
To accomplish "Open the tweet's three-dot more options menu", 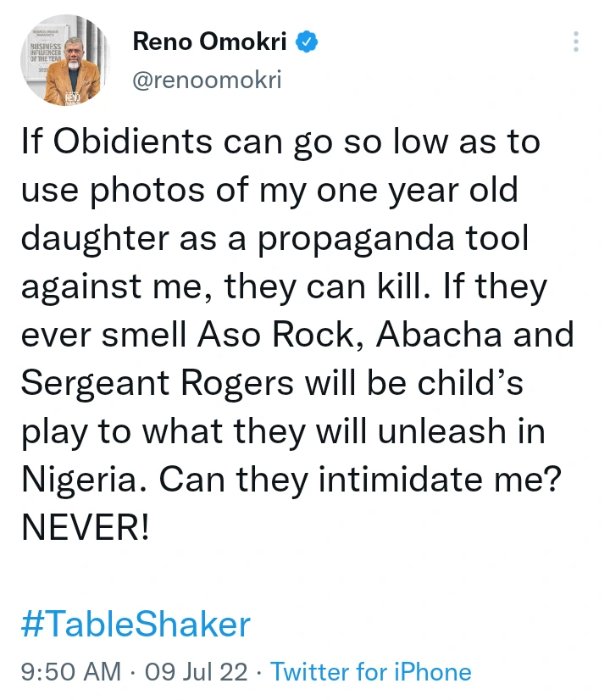I will [x=576, y=42].
